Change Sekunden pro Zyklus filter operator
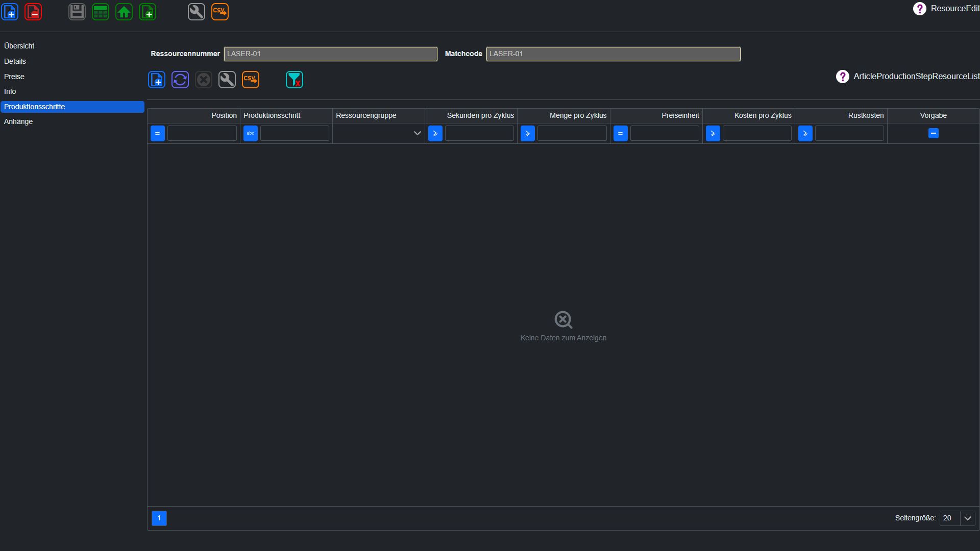The height and width of the screenshot is (551, 980). (x=435, y=134)
